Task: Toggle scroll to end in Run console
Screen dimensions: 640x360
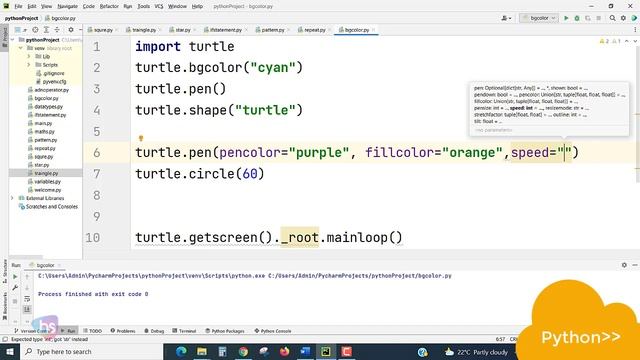Action: (x=27, y=309)
